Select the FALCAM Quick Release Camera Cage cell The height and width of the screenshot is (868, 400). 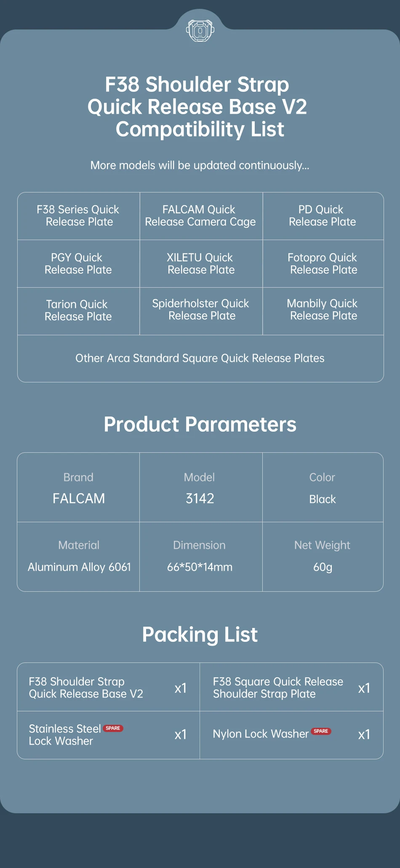200,216
